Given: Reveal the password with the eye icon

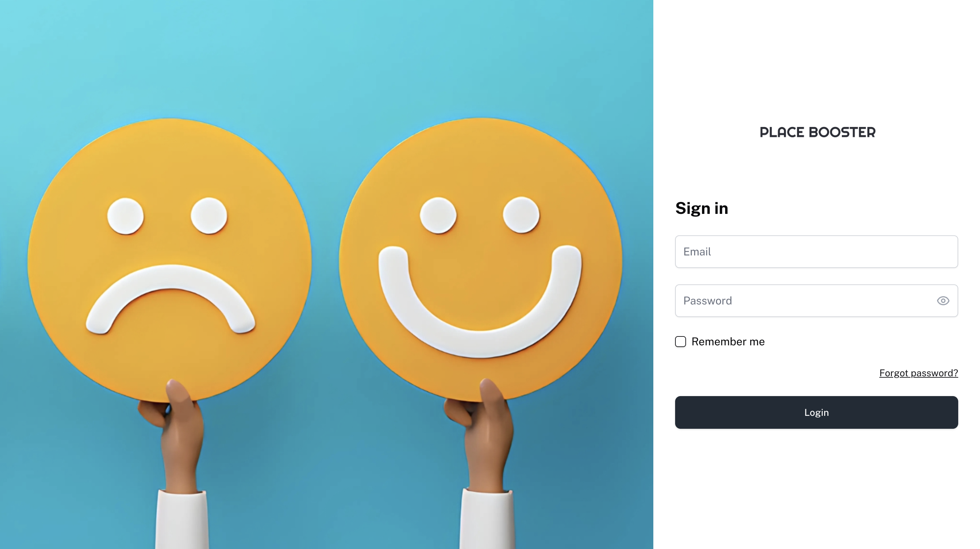Looking at the screenshot, I should click(943, 301).
